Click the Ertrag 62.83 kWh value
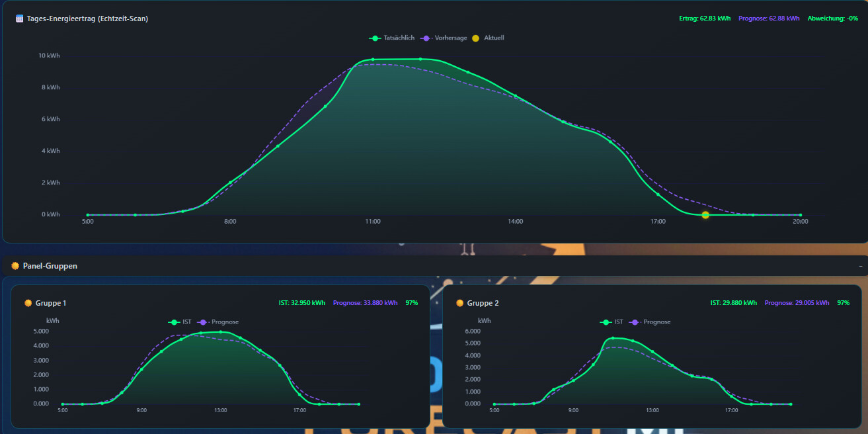The width and height of the screenshot is (868, 434). point(705,19)
